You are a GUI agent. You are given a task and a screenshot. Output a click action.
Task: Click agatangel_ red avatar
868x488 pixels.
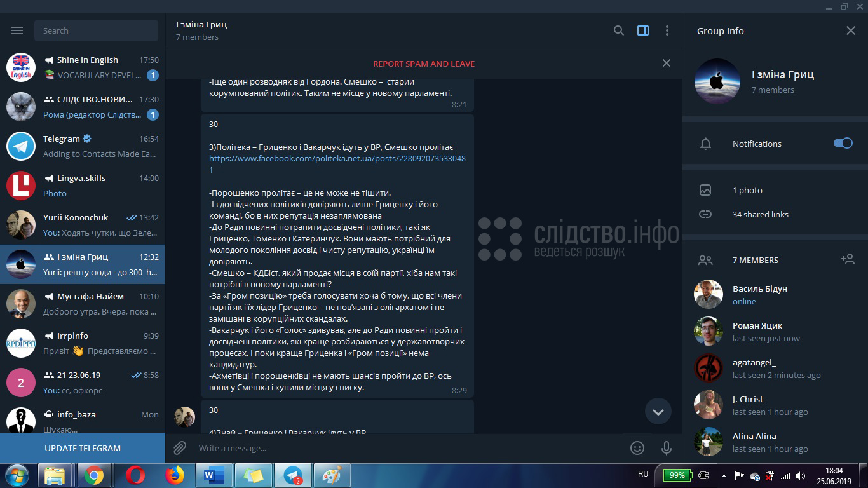point(709,368)
